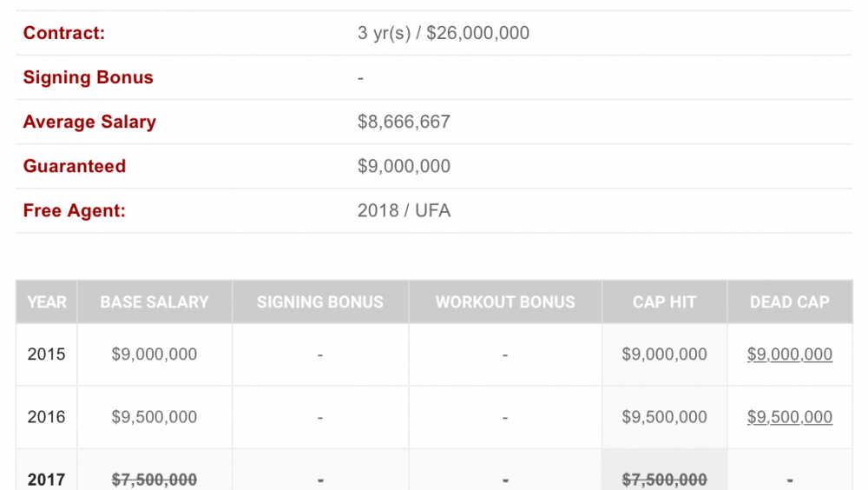Click the Guaranteed label
Viewport: 868px width, 490px height.
tap(74, 166)
